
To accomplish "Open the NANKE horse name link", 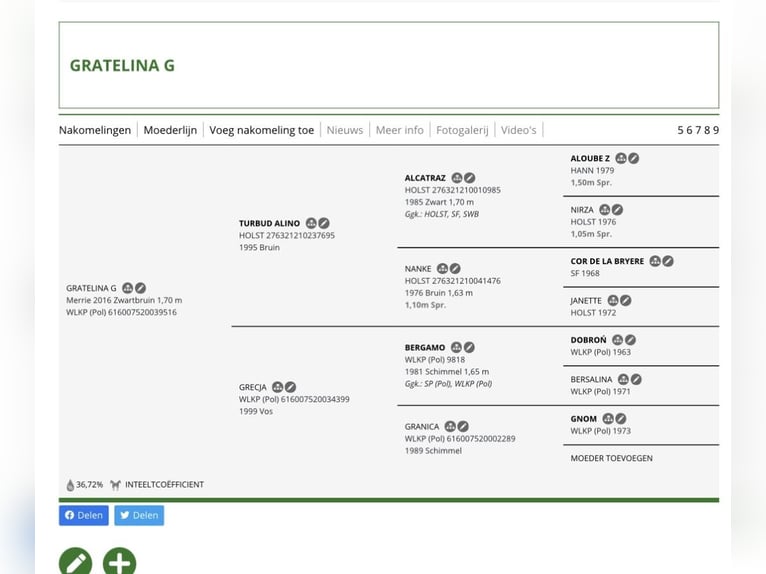I will pyautogui.click(x=418, y=269).
